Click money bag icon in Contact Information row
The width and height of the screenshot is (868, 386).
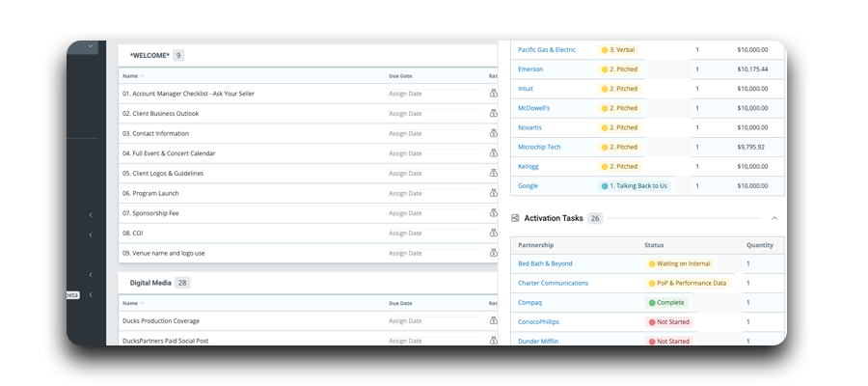coord(493,133)
